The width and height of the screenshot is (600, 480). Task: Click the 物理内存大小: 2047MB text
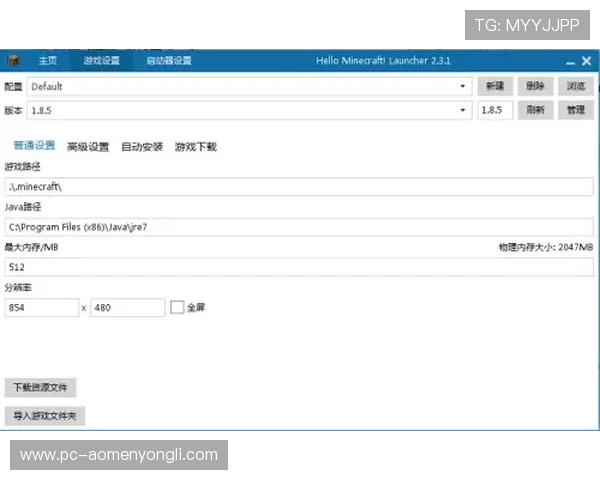pos(546,247)
